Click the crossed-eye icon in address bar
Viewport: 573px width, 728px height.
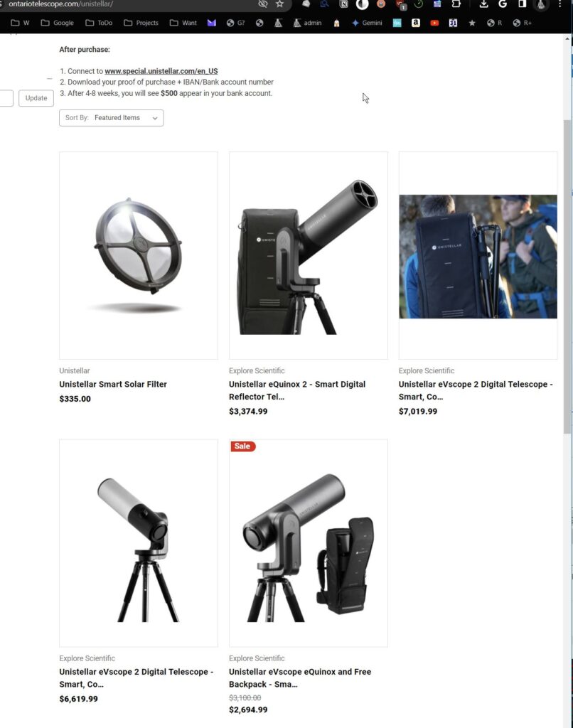(263, 4)
